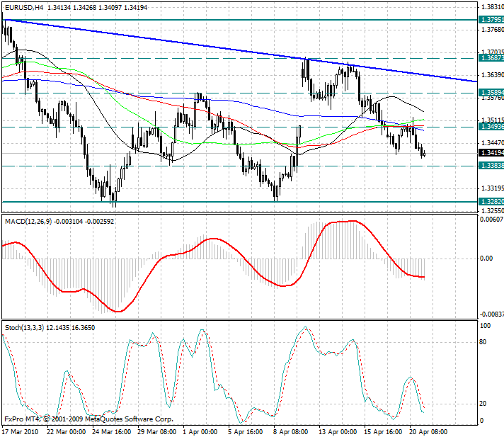The image size is (504, 437).
Task: Click the Stochastic scale value 20
Action: point(483,404)
